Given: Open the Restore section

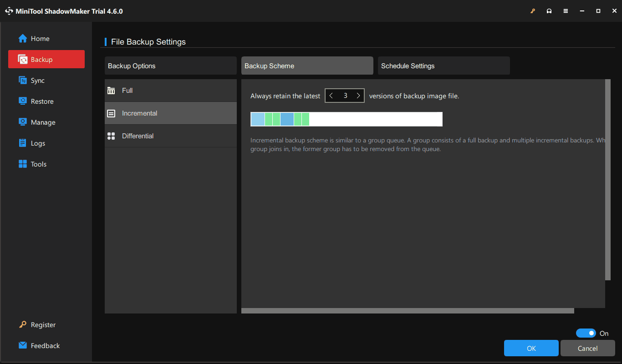Looking at the screenshot, I should [42, 101].
